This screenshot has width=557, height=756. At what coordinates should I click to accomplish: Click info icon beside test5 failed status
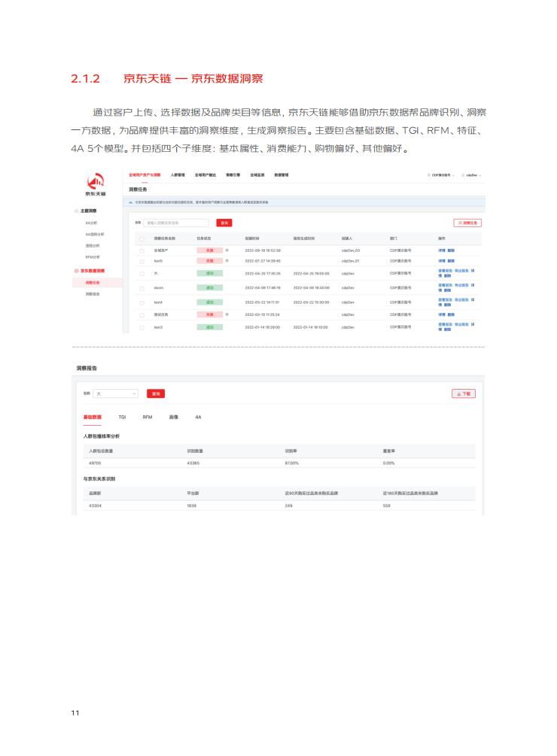pyautogui.click(x=227, y=261)
